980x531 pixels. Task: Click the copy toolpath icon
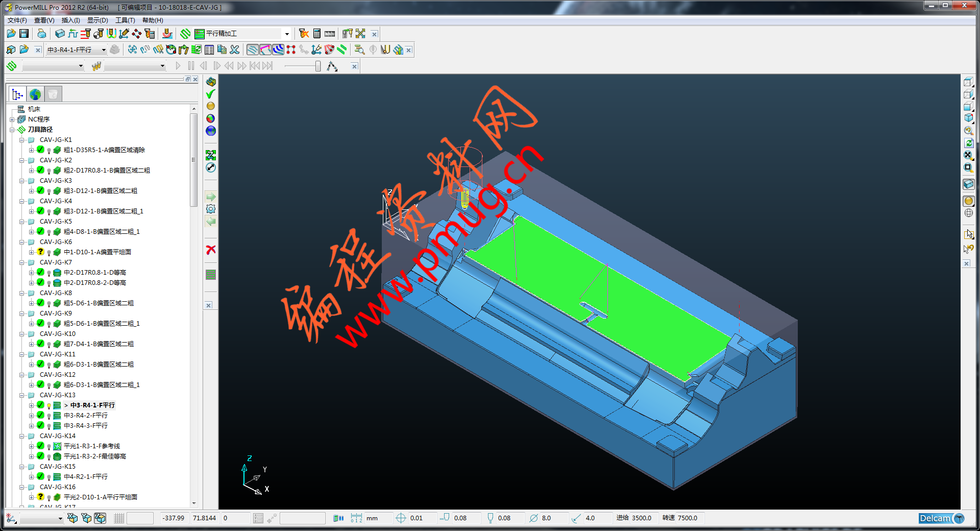(x=222, y=50)
